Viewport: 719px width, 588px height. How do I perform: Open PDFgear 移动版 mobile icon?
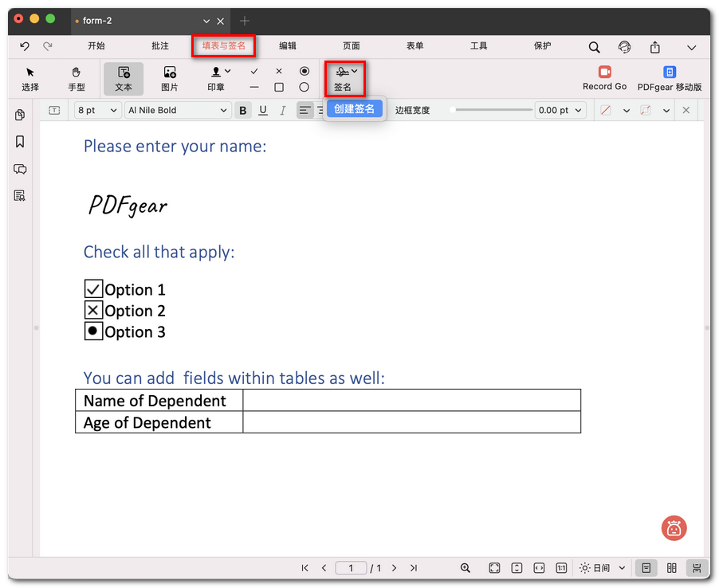670,78
